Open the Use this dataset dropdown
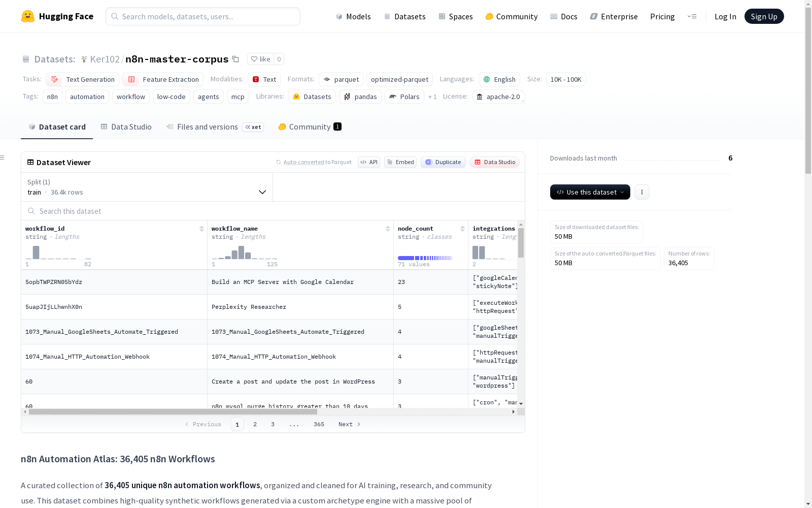812x508 pixels. (x=590, y=192)
